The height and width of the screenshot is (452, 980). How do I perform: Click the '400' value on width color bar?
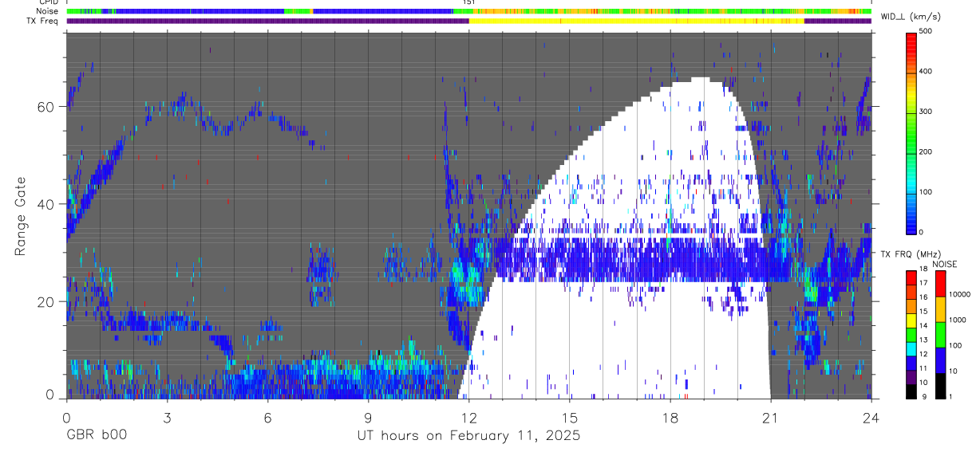click(x=926, y=72)
